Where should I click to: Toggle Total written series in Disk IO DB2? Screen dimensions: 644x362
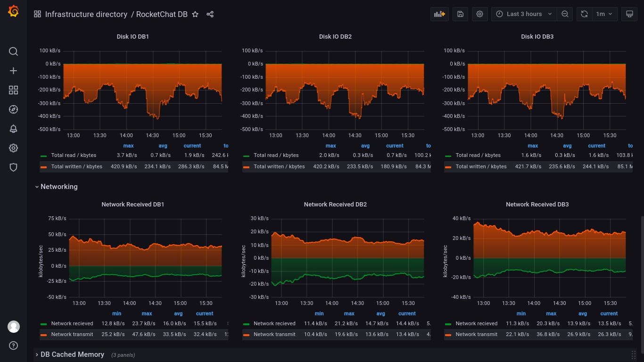pos(279,166)
